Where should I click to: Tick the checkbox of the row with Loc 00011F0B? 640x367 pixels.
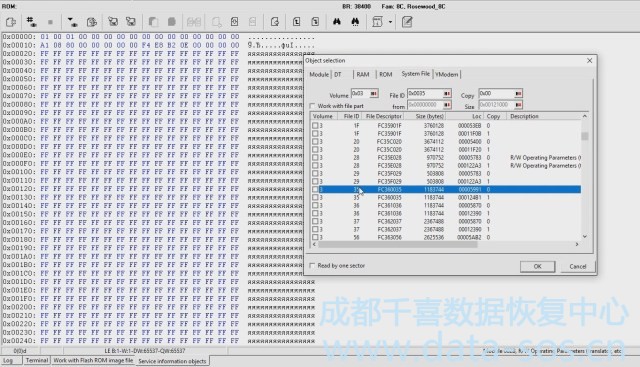315,133
